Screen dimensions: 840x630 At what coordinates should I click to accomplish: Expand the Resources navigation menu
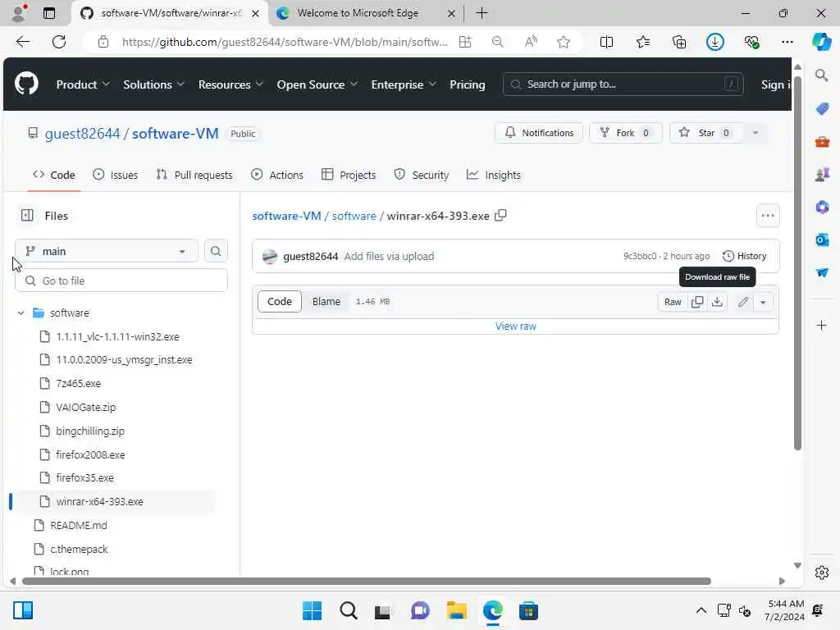[231, 84]
